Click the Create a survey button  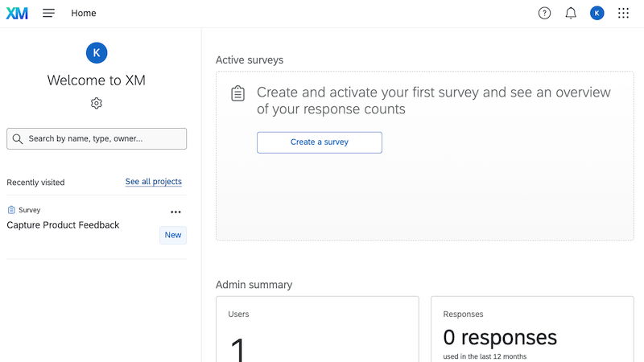[320, 142]
